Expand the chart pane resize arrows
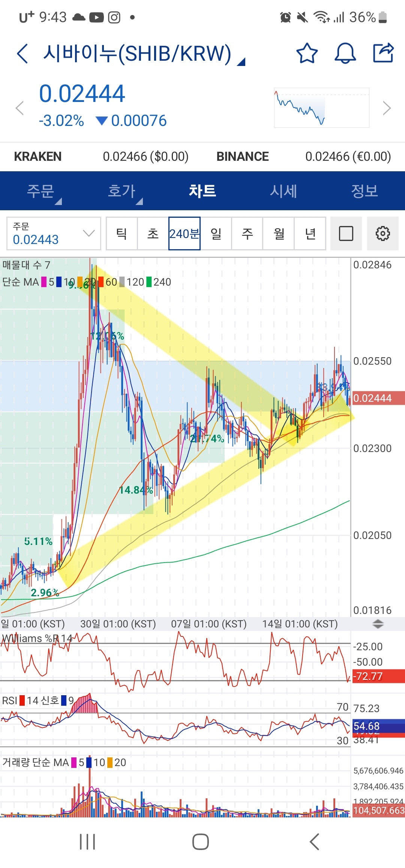Image resolution: width=405 pixels, height=868 pixels. (x=378, y=624)
